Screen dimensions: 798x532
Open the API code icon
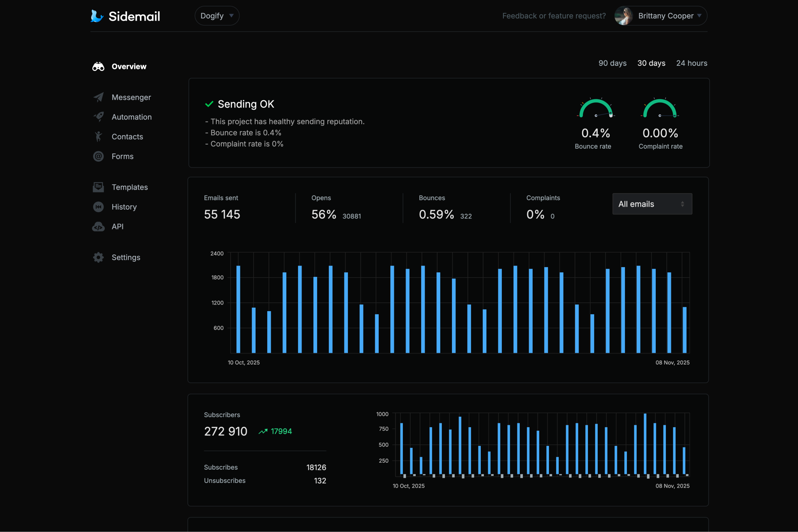98,226
